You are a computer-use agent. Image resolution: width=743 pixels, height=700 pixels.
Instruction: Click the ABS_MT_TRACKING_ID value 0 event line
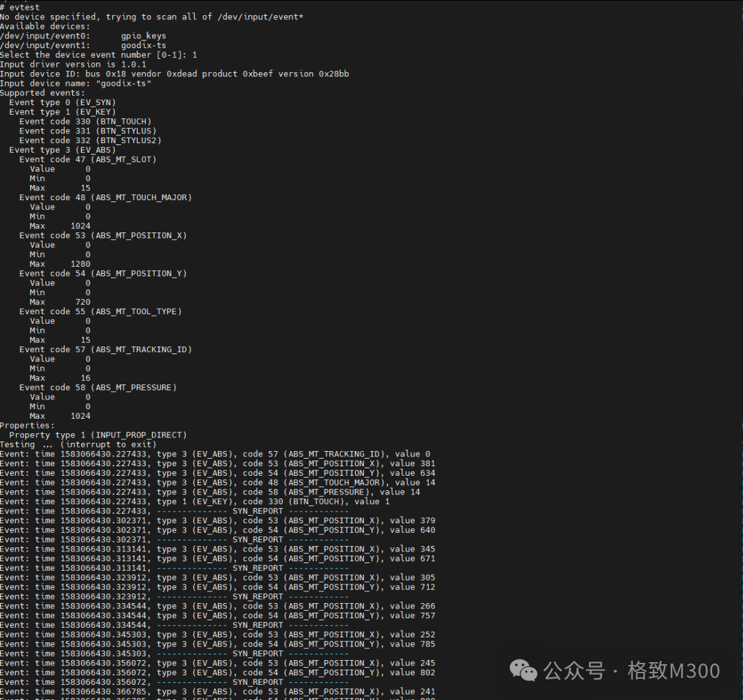point(215,454)
